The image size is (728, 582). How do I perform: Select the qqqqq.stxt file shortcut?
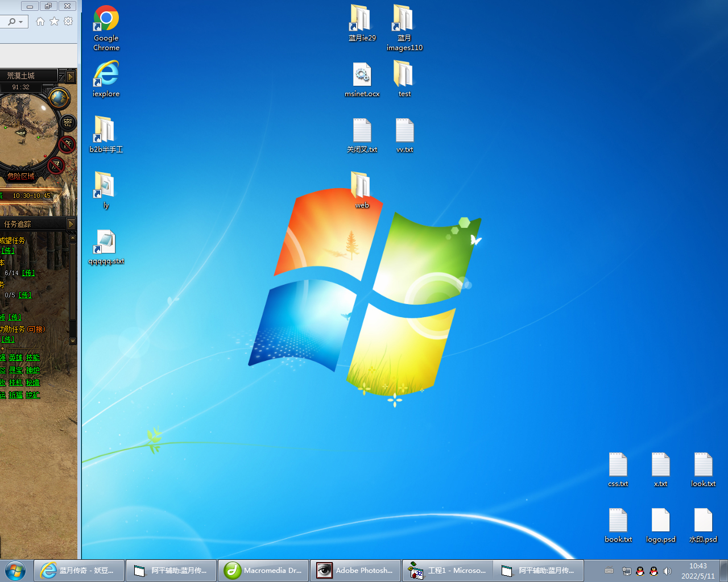click(106, 246)
